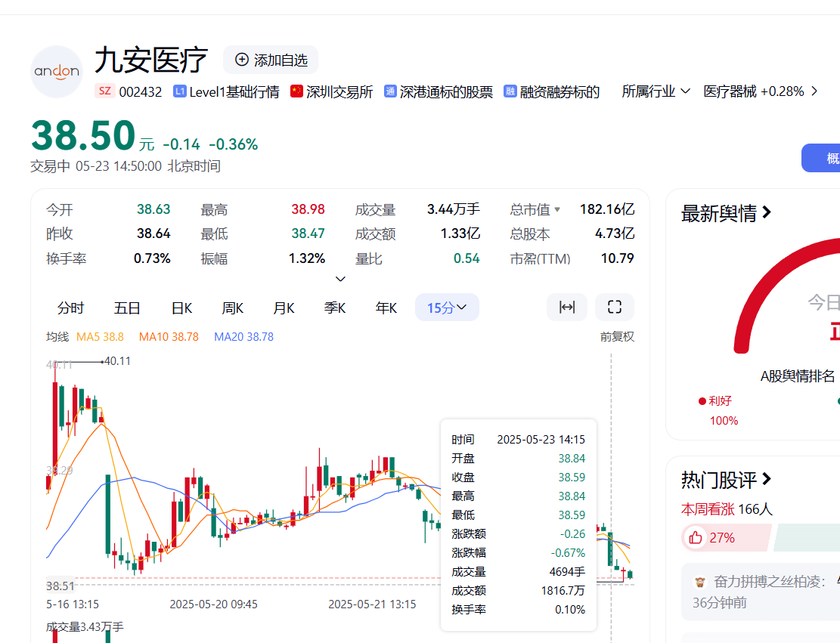Viewport: 840px width, 643px height.
Task: Click the 振幅 1.32% value
Action: tap(307, 258)
